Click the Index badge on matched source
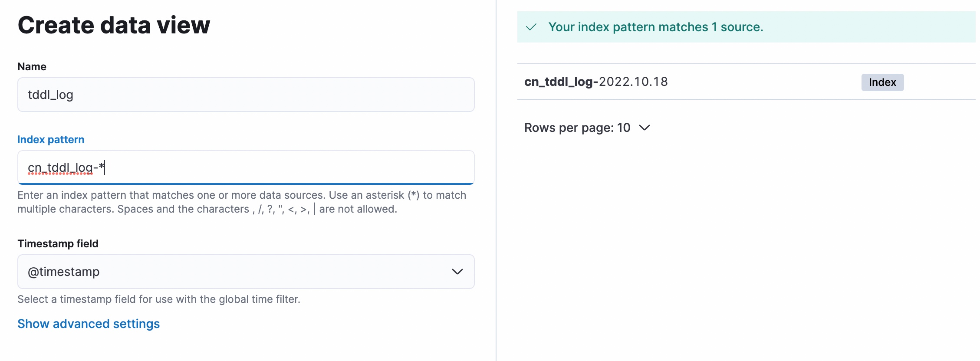 (882, 82)
